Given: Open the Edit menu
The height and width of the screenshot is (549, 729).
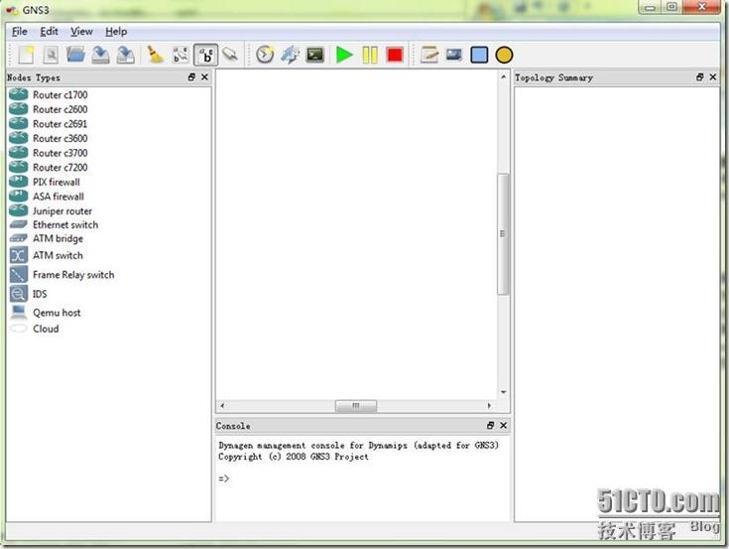Looking at the screenshot, I should click(x=49, y=32).
